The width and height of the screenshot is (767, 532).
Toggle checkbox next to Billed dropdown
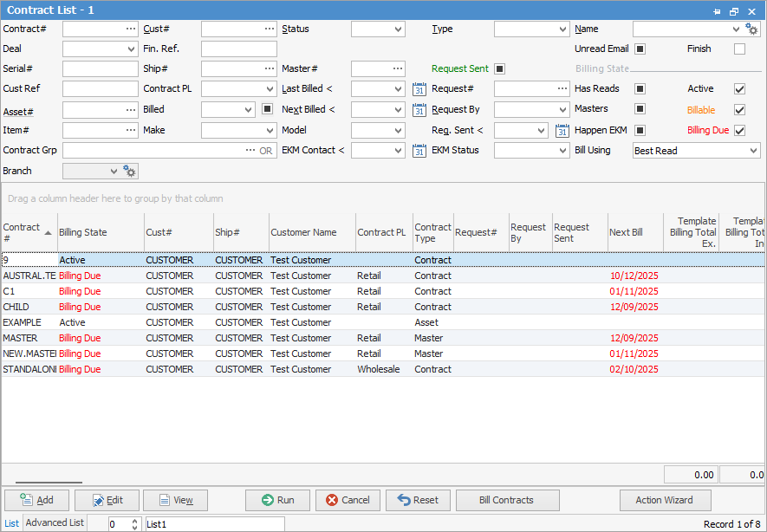point(267,108)
